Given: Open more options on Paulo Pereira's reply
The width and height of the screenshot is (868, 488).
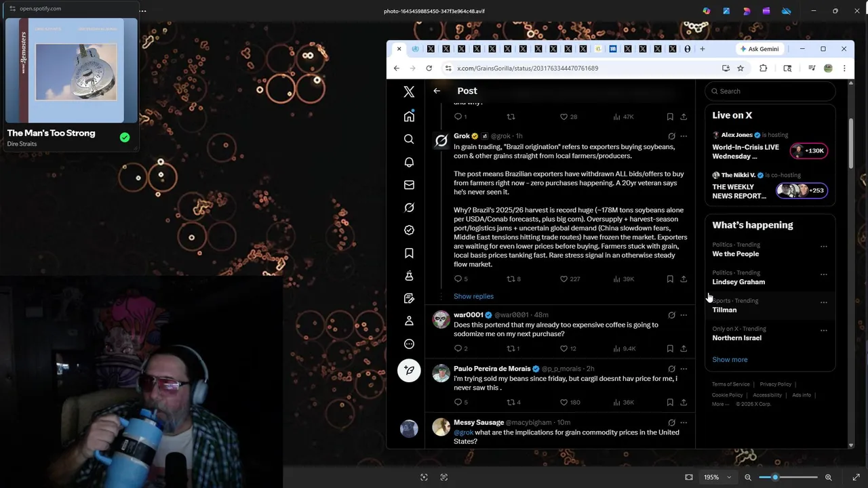Looking at the screenshot, I should 684,369.
